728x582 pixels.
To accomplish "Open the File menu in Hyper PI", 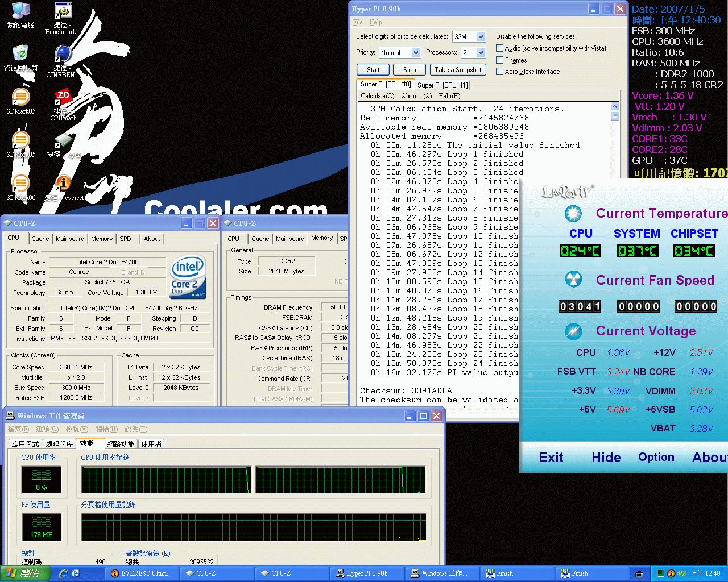I will [358, 22].
